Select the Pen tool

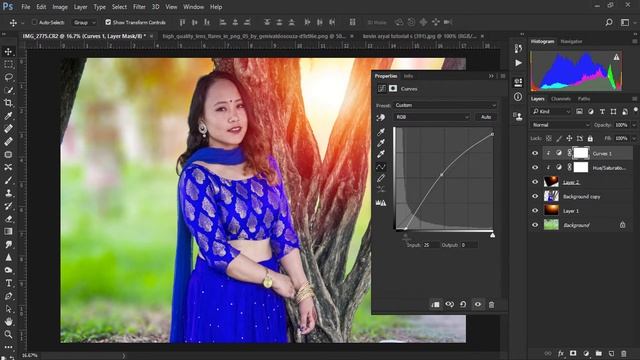(8, 296)
